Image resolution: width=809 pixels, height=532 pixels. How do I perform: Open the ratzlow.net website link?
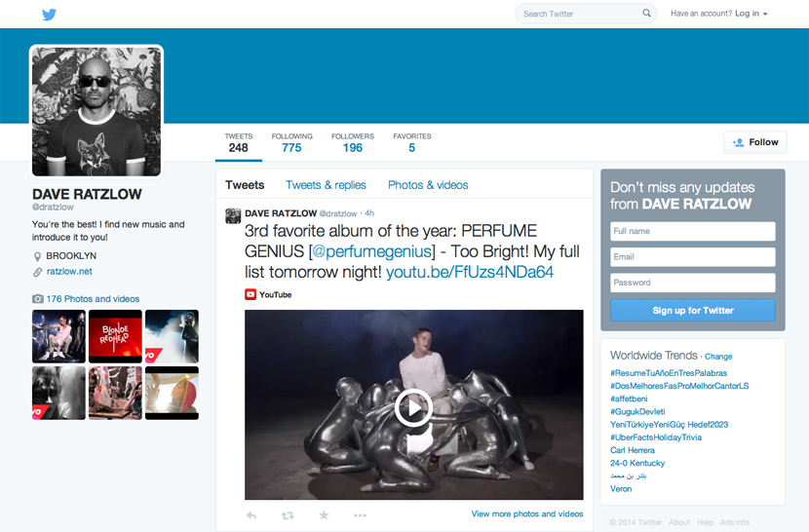(x=69, y=272)
